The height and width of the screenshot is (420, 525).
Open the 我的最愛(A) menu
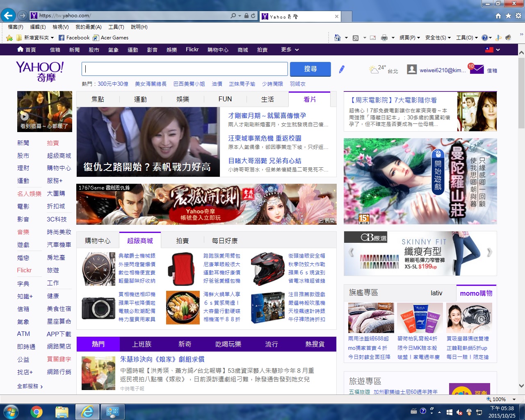[x=88, y=27]
